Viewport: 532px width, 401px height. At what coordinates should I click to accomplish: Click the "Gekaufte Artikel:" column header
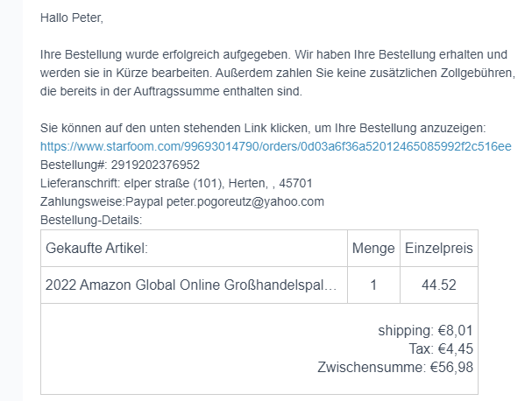coord(96,249)
